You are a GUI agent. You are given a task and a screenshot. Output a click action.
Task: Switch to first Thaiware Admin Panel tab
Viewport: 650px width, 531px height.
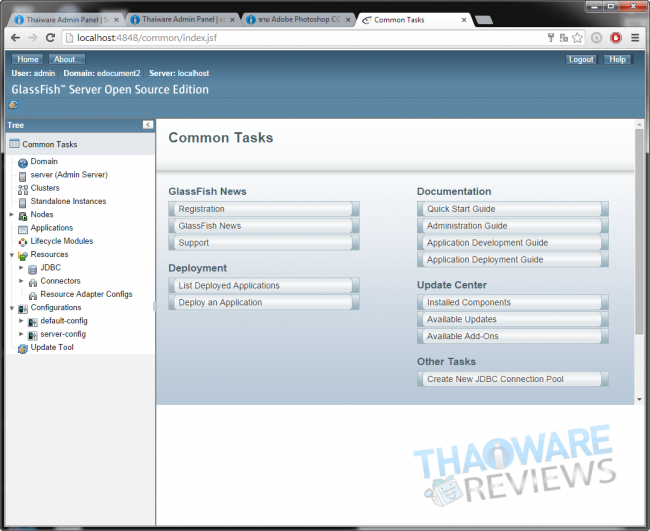pos(66,19)
